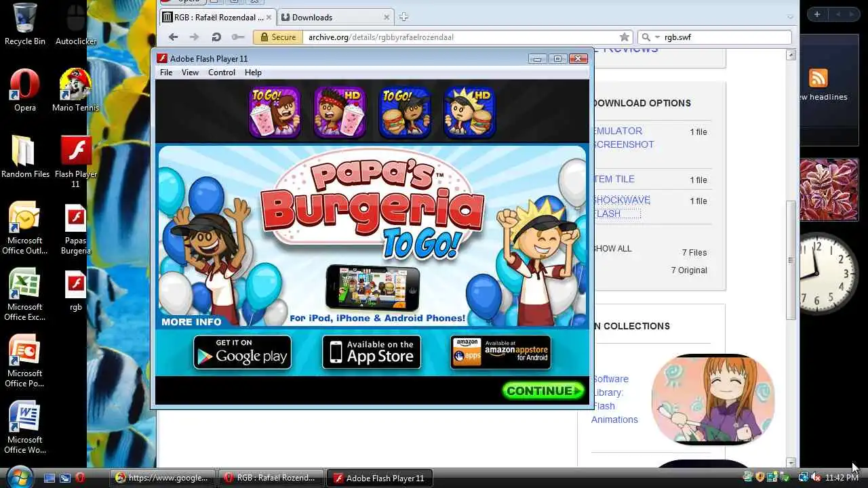Viewport: 868px width, 488px height.
Task: Open EMULATOR SCREENSHOT download link
Action: point(623,138)
